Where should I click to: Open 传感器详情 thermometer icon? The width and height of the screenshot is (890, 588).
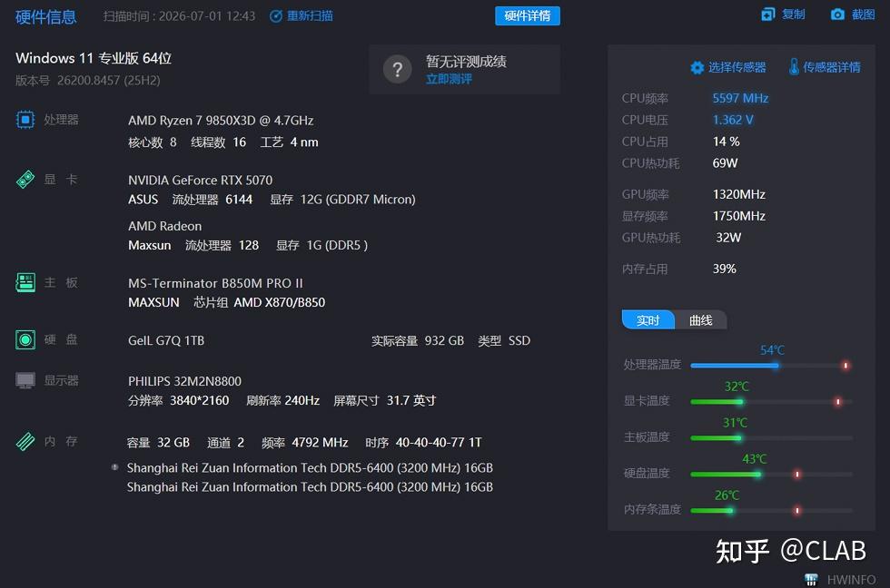pos(794,67)
